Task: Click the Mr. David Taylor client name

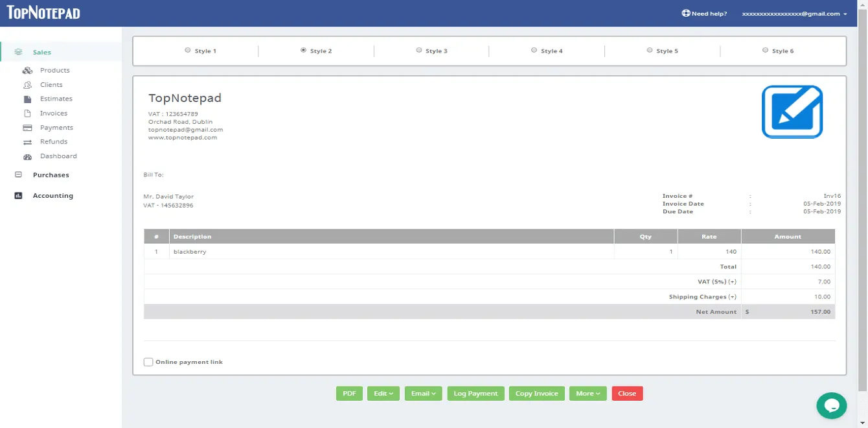Action: (168, 196)
